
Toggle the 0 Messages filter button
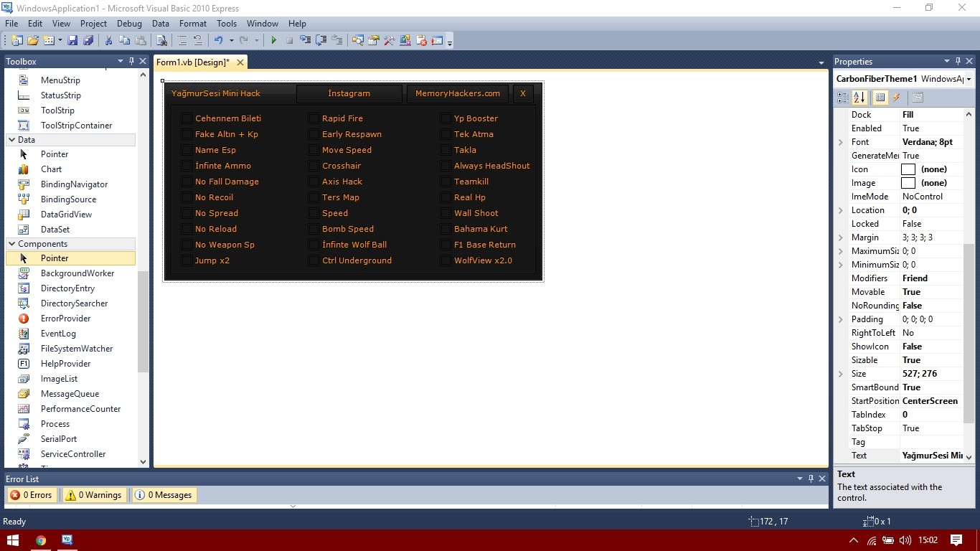click(x=164, y=495)
